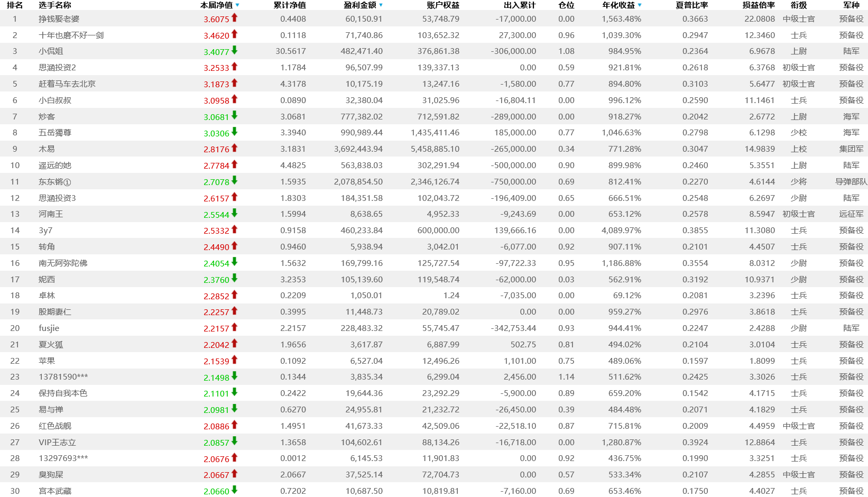
Task: Select 导弹部队 cell in row 11
Action: pyautogui.click(x=851, y=182)
